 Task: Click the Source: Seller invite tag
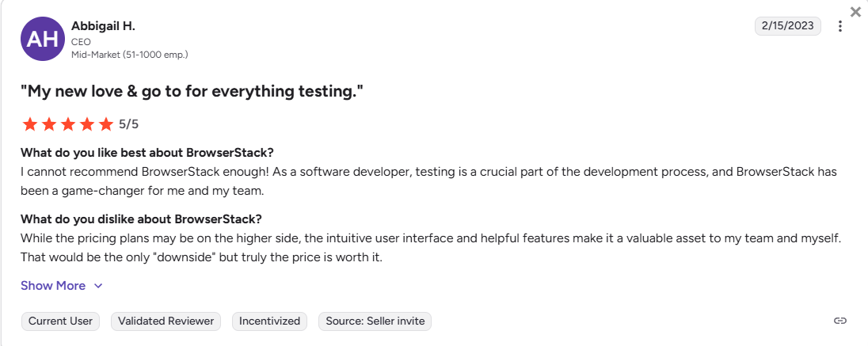tap(375, 321)
